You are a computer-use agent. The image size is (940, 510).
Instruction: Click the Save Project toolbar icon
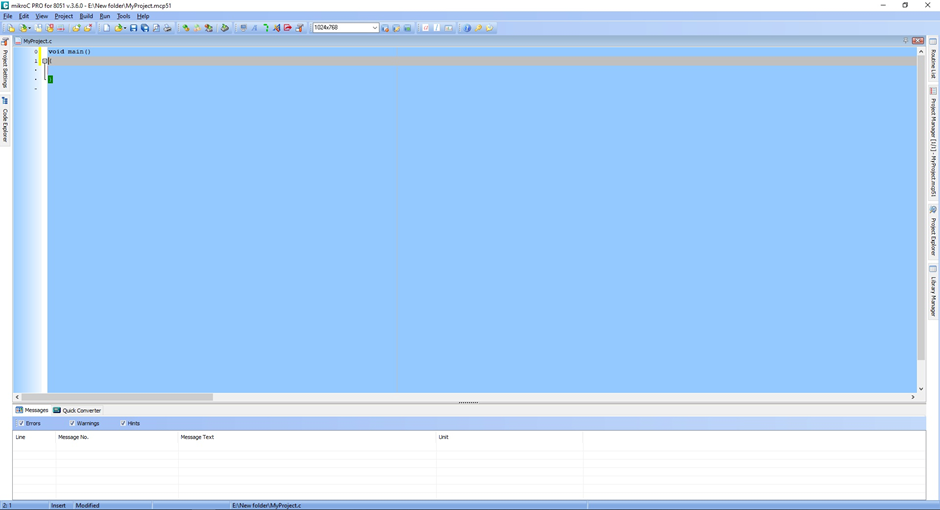[x=38, y=28]
